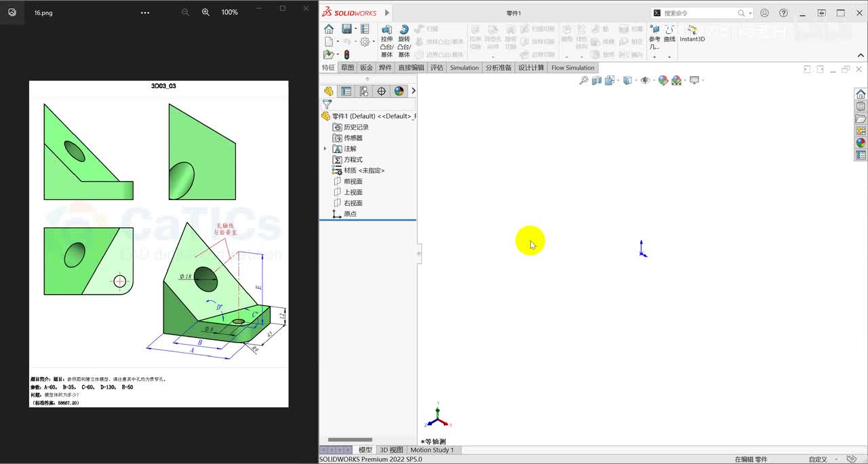Select 前视面 plane in tree
Screen dimensions: 868x464
[x=348, y=181]
